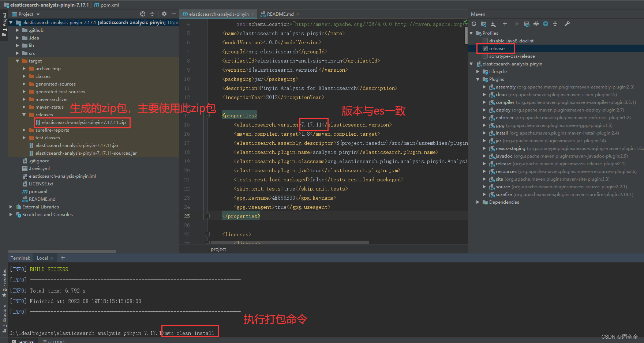Select the Local terminal tab
The width and height of the screenshot is (644, 343).
42,258
